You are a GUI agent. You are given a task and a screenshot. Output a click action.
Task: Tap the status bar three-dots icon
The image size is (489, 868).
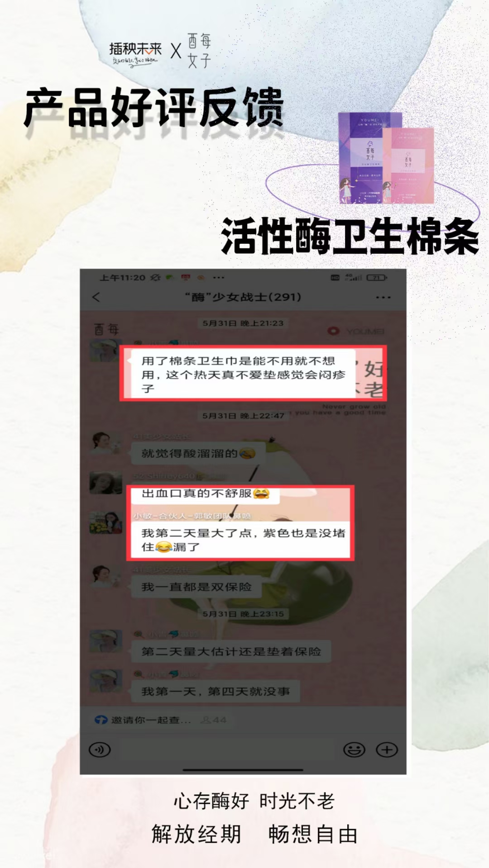click(219, 278)
